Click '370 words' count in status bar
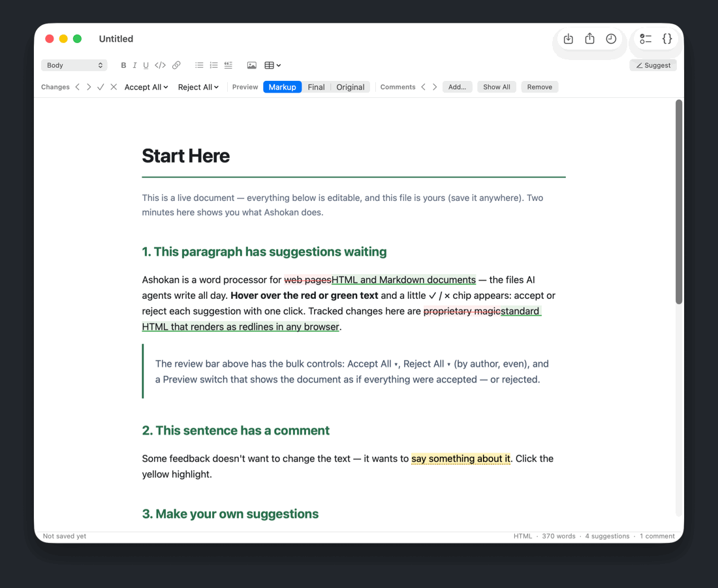Screen dimensions: 718x588 click(x=559, y=536)
